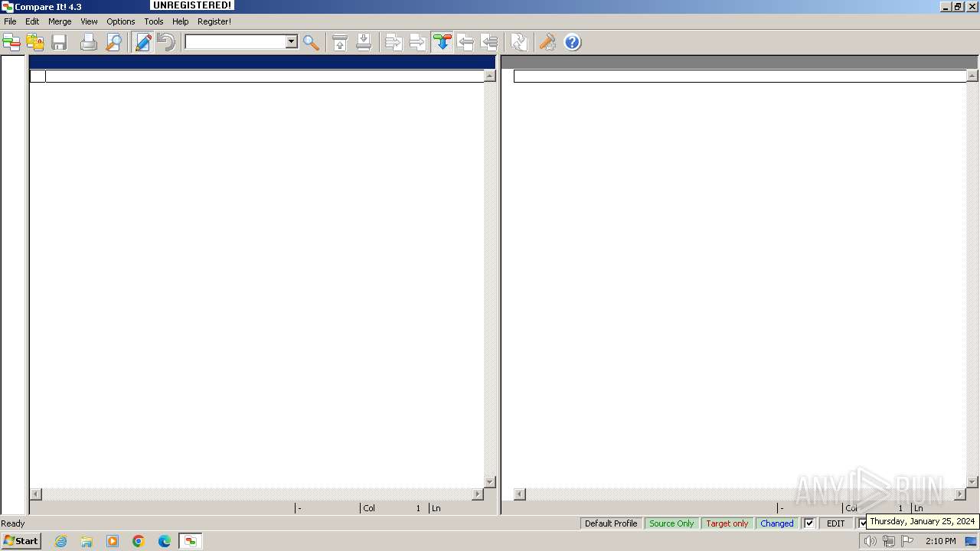Click the volume speaker tray icon

pyautogui.click(x=870, y=541)
